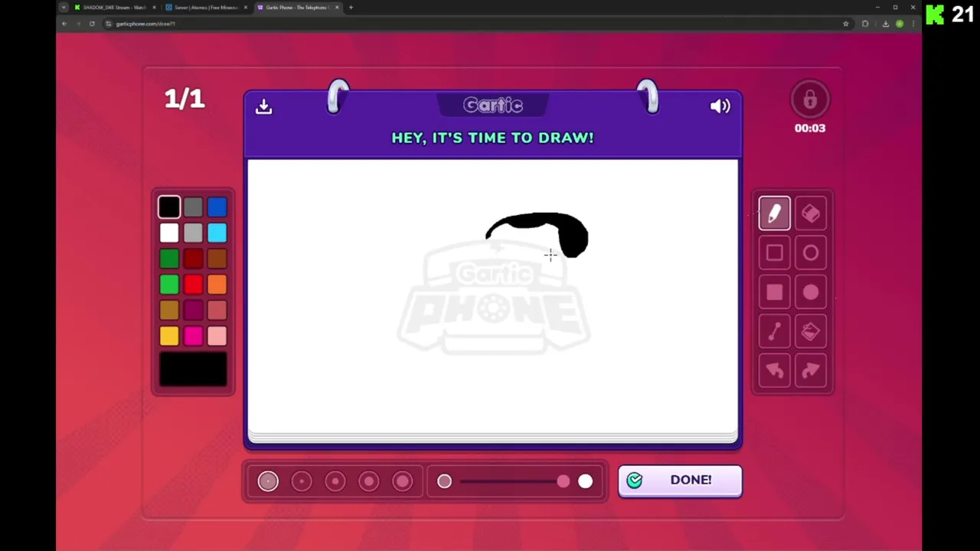Select the second brush size
This screenshot has width=980, height=551.
302,481
